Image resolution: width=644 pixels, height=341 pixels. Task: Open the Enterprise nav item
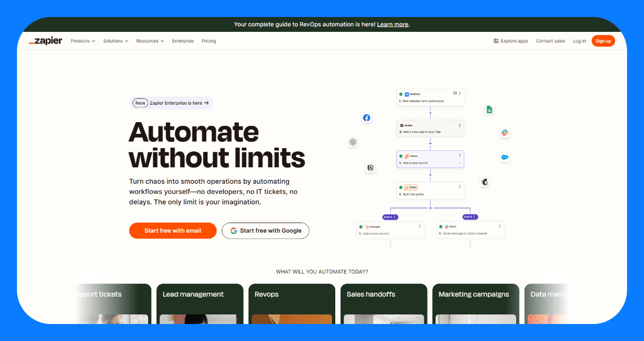pyautogui.click(x=183, y=41)
